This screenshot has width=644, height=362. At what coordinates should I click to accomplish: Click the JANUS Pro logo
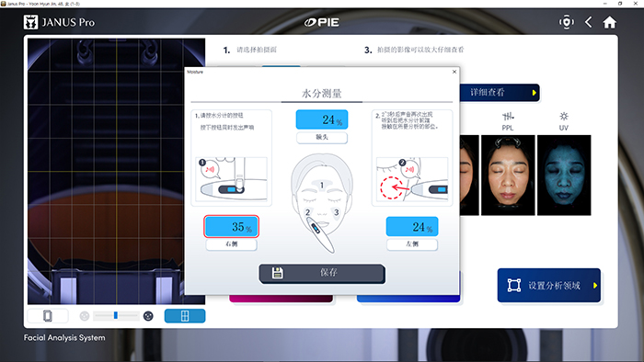click(x=59, y=22)
